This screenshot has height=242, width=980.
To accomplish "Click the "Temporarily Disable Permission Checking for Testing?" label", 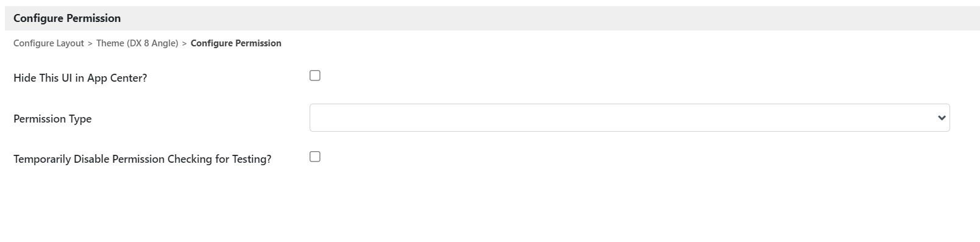I will (x=143, y=159).
